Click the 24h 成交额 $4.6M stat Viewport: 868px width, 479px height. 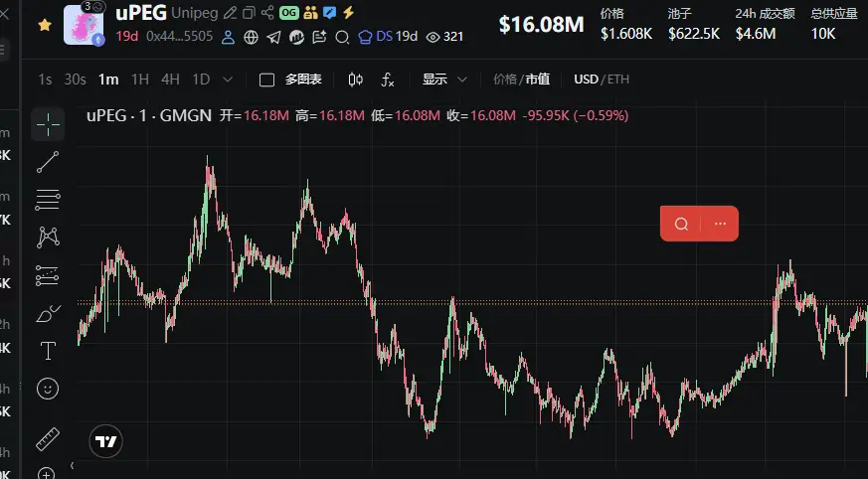765,24
